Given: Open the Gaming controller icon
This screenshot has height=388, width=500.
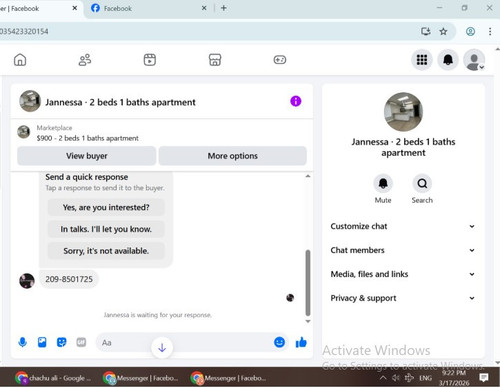Looking at the screenshot, I should coord(280,60).
